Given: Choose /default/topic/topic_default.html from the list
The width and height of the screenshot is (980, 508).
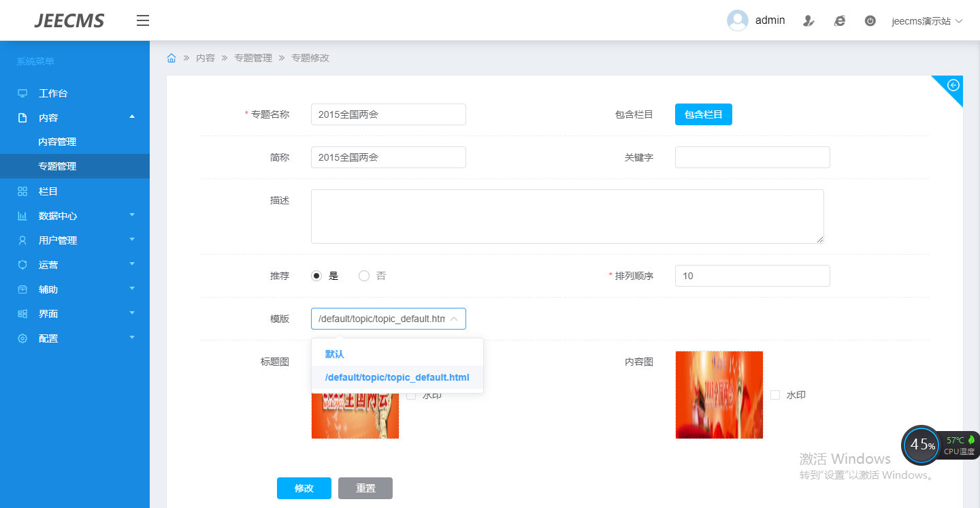Looking at the screenshot, I should 397,377.
